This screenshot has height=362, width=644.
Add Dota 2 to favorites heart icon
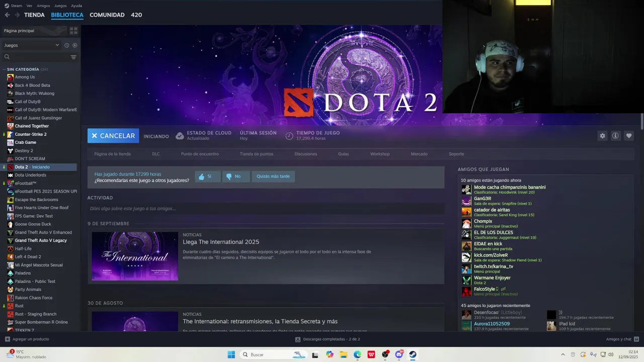tap(628, 136)
